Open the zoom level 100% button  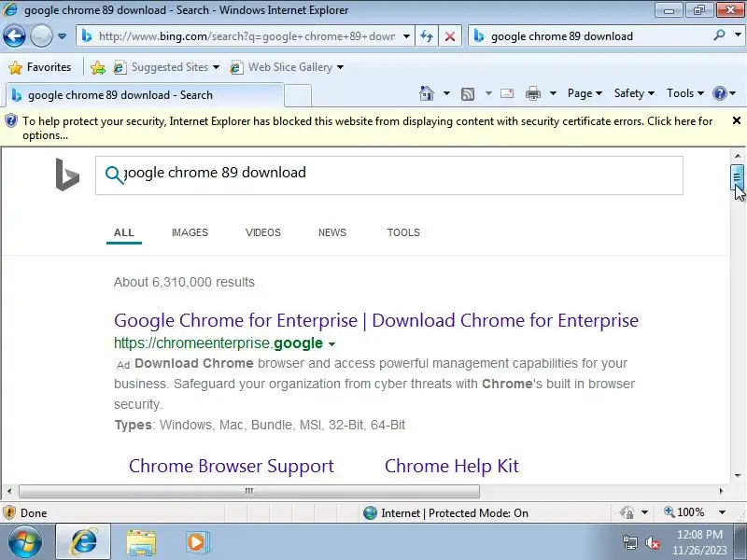pyautogui.click(x=684, y=512)
